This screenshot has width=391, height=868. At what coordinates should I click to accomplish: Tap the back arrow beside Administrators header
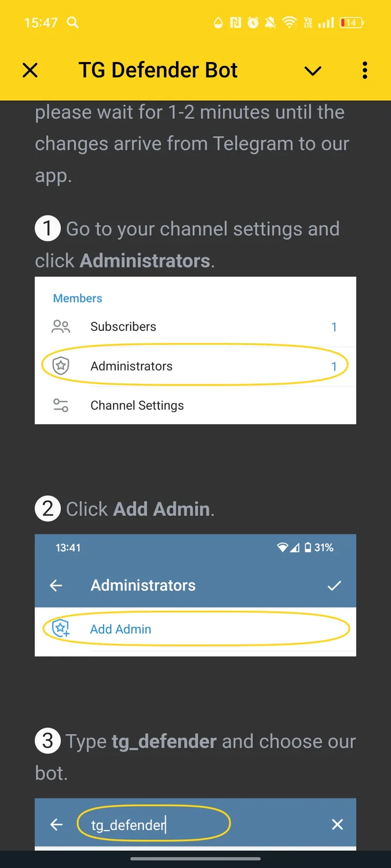[x=56, y=585]
